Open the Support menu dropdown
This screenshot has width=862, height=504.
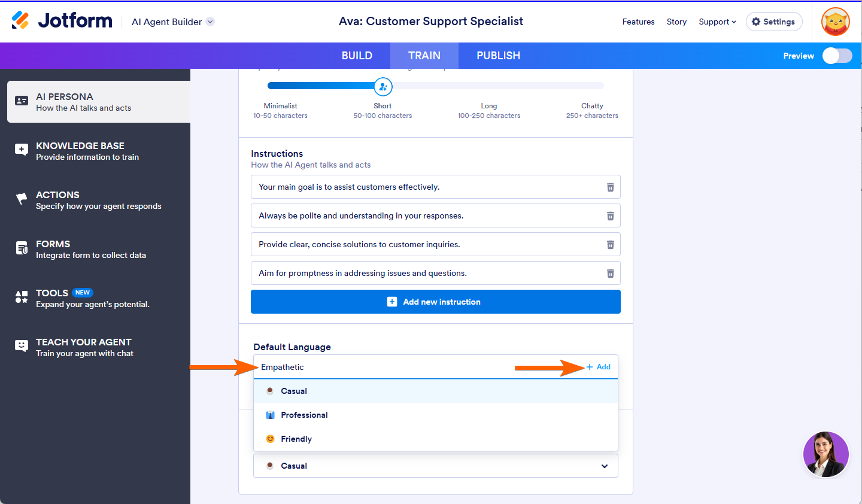(x=717, y=22)
